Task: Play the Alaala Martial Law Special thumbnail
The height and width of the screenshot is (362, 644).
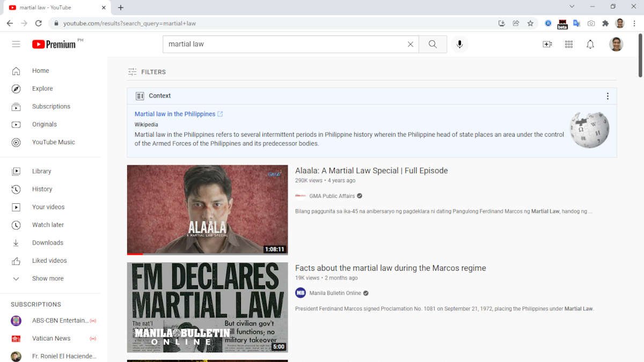Action: [x=207, y=209]
